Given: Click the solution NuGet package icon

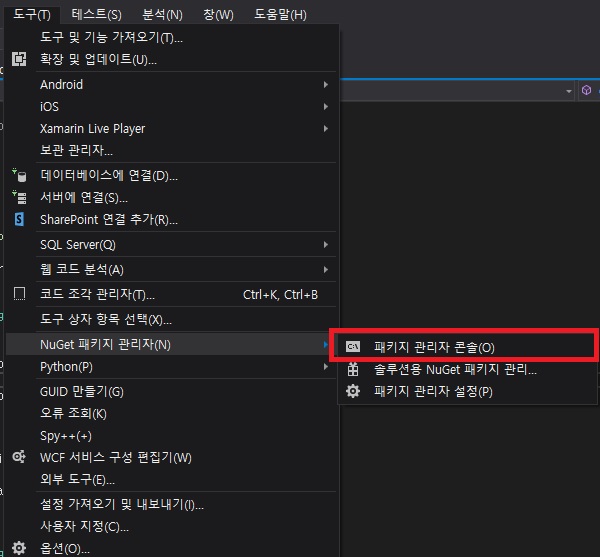Looking at the screenshot, I should click(352, 369).
